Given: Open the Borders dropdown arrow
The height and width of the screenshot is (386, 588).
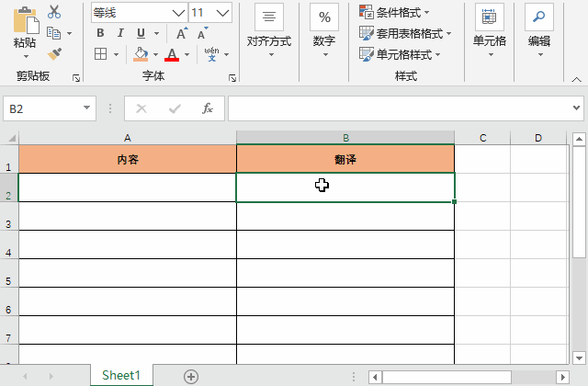Looking at the screenshot, I should tap(117, 55).
